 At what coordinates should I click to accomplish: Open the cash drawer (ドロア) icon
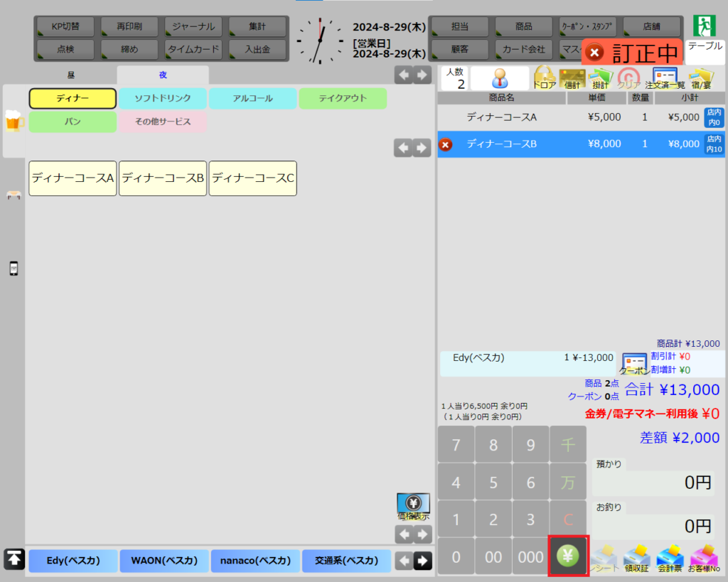545,77
